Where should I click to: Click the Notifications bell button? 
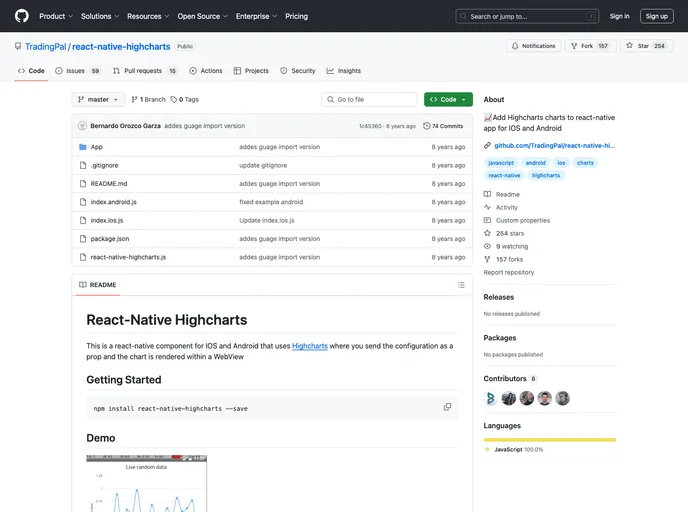pyautogui.click(x=534, y=46)
